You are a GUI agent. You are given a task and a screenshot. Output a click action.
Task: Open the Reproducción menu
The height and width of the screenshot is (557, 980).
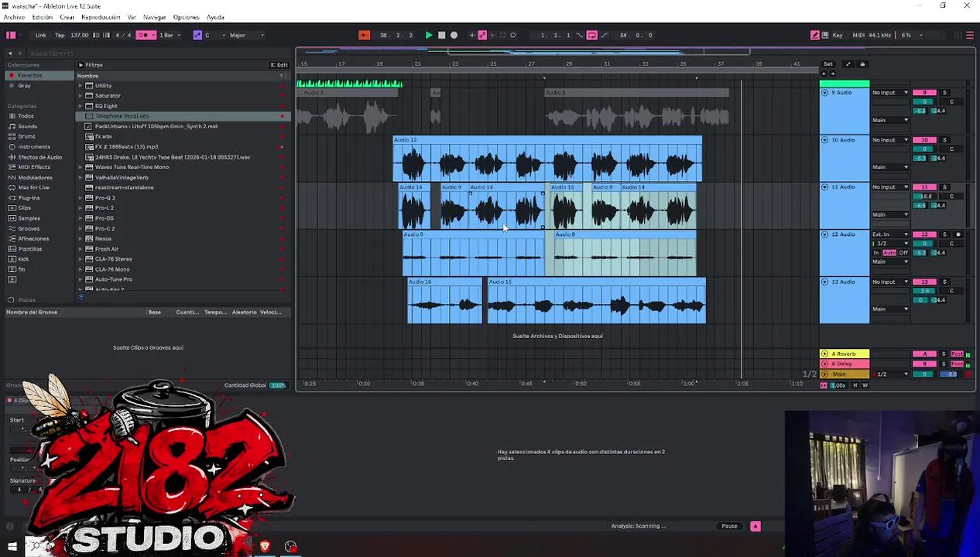coord(101,17)
